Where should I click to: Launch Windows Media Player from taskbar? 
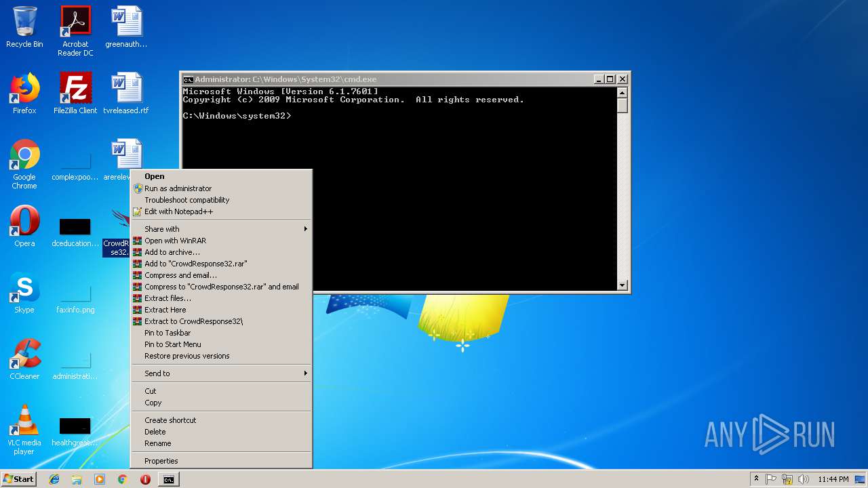(x=100, y=479)
